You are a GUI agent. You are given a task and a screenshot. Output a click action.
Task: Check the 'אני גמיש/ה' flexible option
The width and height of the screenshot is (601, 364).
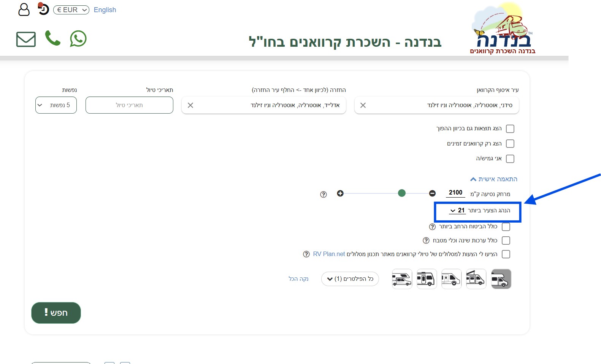coord(510,159)
